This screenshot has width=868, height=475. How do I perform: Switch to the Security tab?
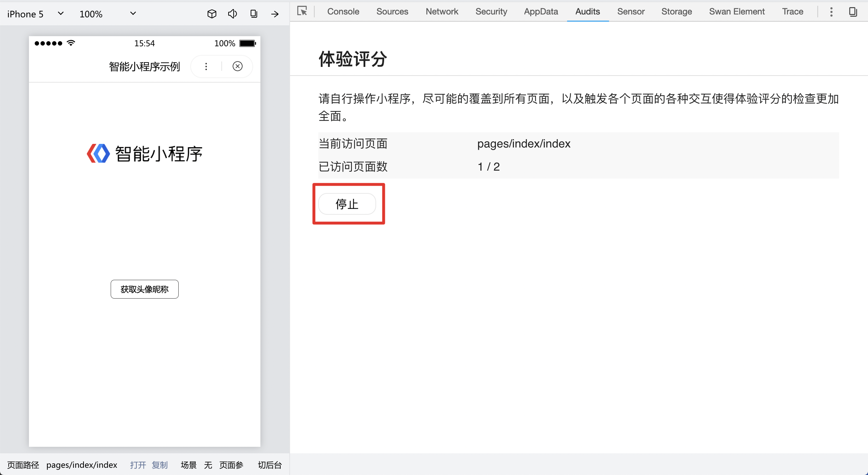(x=491, y=12)
